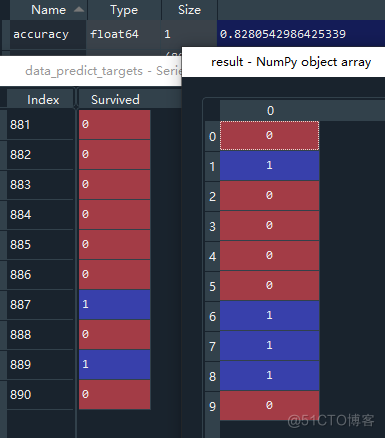Select Survived cell for index 886
The image size is (385, 438).
pyautogui.click(x=115, y=275)
